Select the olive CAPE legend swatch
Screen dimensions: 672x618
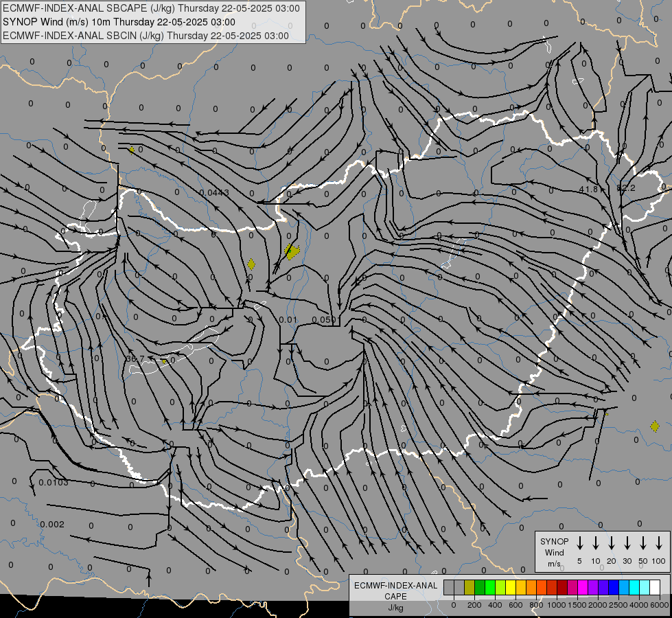pos(470,587)
